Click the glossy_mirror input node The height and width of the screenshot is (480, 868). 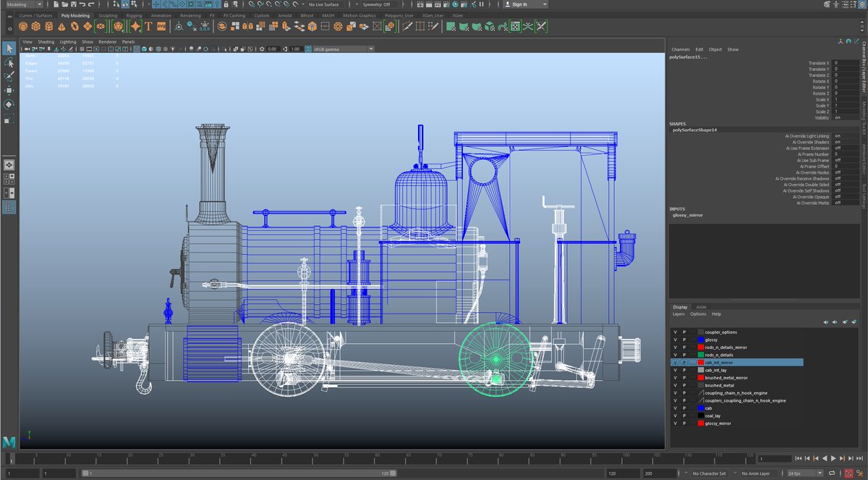pyautogui.click(x=688, y=215)
